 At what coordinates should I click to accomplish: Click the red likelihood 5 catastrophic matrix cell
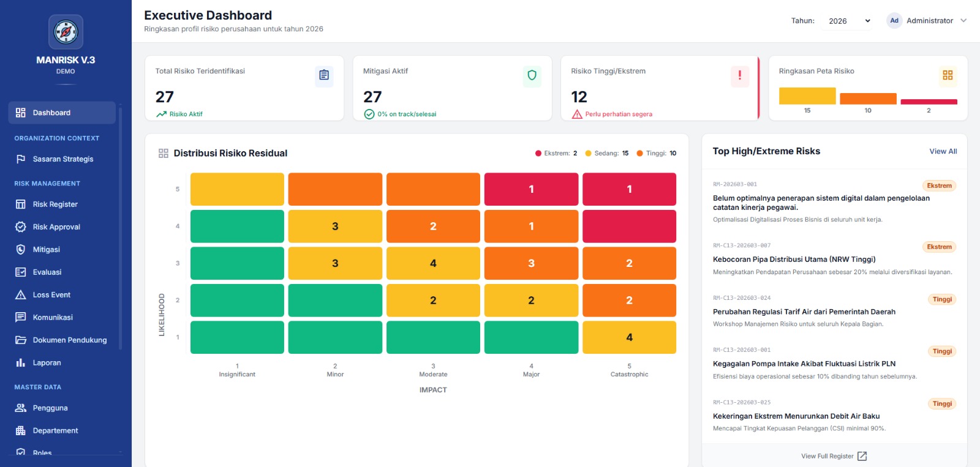tap(629, 189)
